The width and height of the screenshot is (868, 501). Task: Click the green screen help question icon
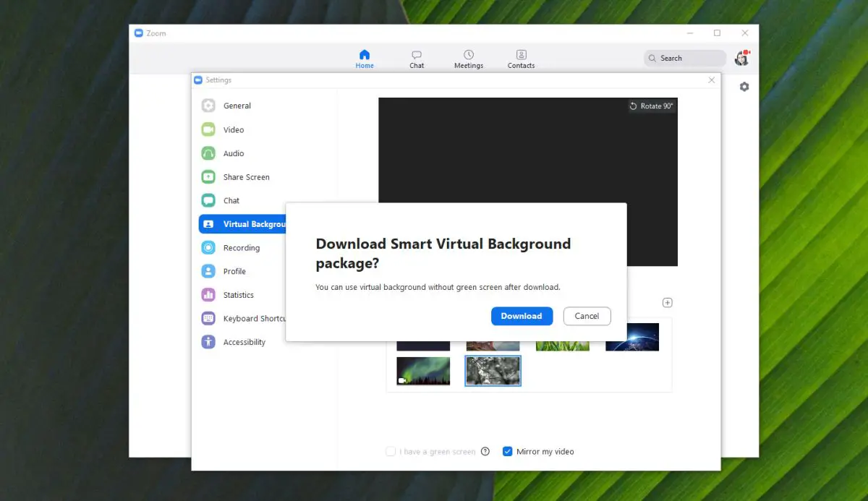(485, 451)
